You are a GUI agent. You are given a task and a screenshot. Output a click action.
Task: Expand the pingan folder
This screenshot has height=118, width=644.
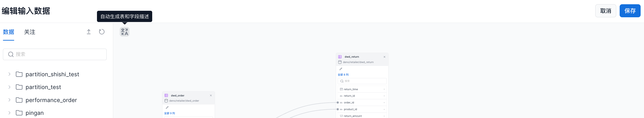pyautogui.click(x=9, y=113)
